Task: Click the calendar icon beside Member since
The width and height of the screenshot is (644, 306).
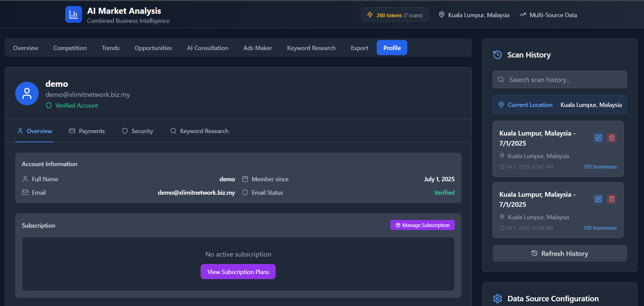Action: (245, 179)
